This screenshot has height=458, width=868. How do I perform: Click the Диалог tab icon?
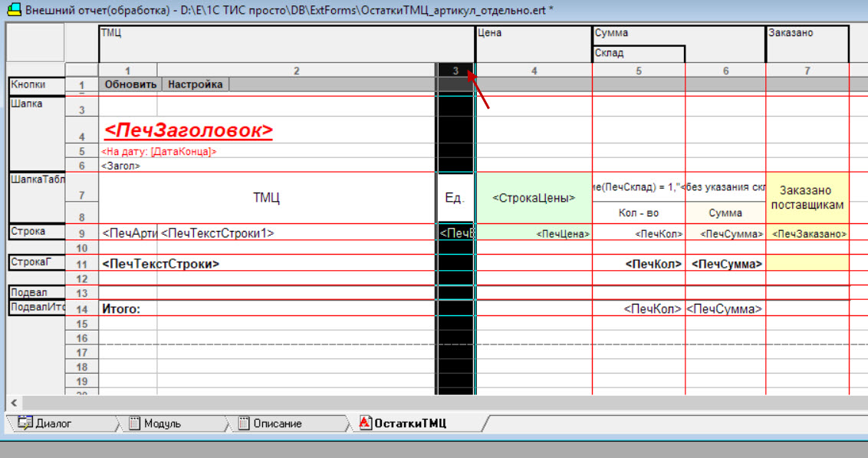pos(25,423)
